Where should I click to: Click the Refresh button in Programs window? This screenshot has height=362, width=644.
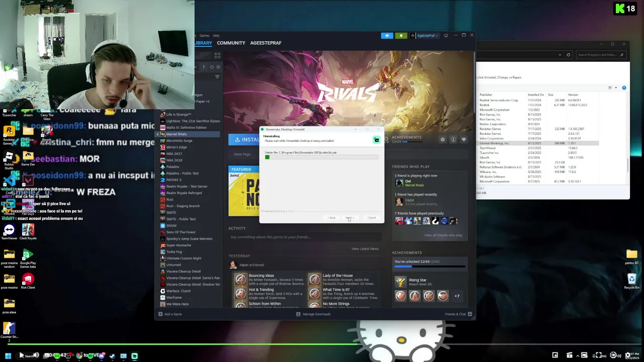click(x=569, y=55)
